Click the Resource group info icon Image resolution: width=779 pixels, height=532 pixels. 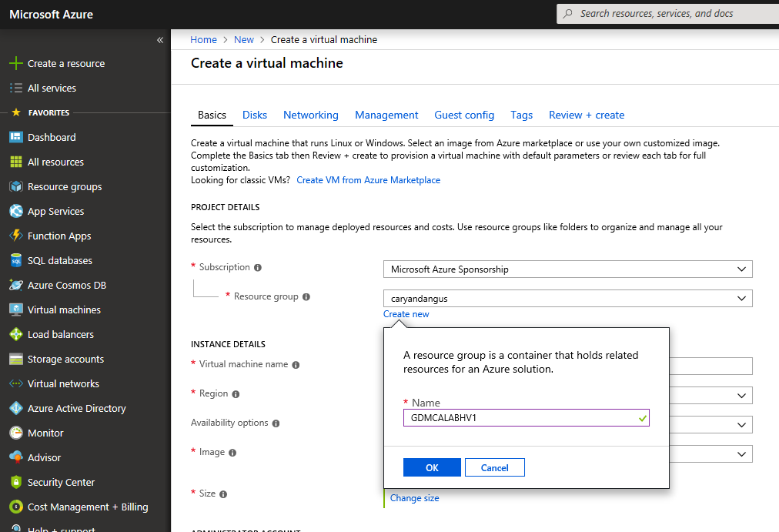point(306,297)
